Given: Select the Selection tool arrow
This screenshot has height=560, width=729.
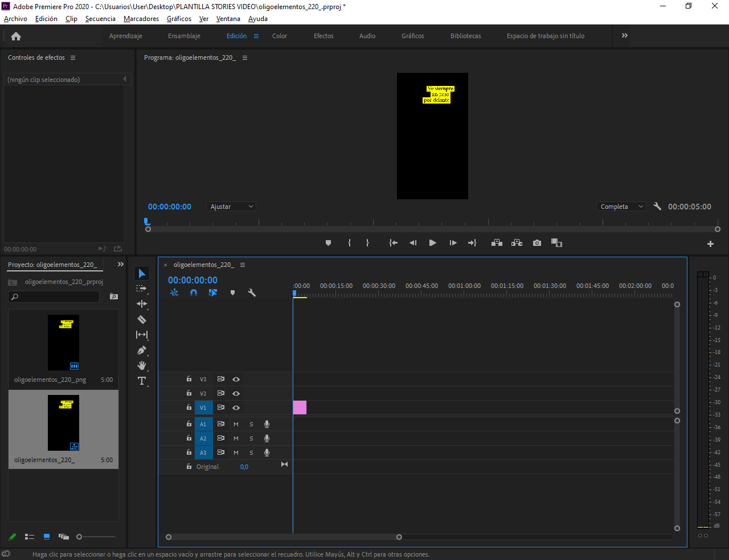Looking at the screenshot, I should [142, 274].
